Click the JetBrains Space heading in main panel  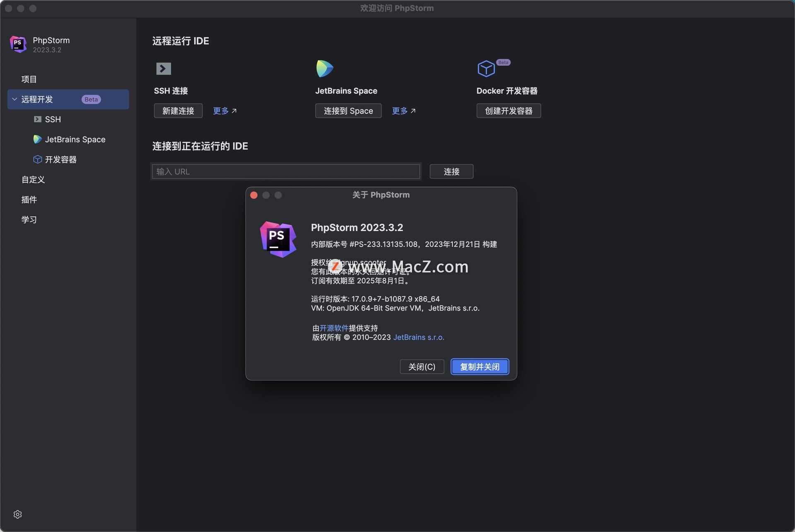click(346, 91)
